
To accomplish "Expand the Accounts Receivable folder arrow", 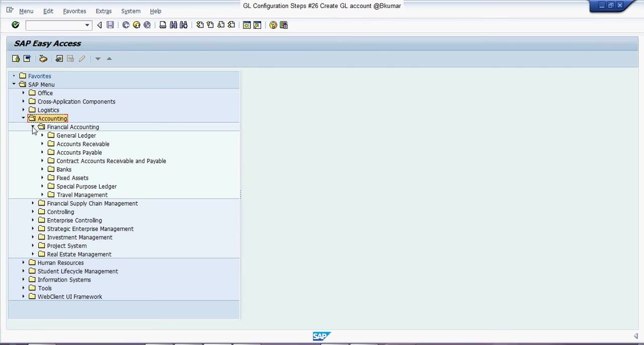I will (x=42, y=144).
